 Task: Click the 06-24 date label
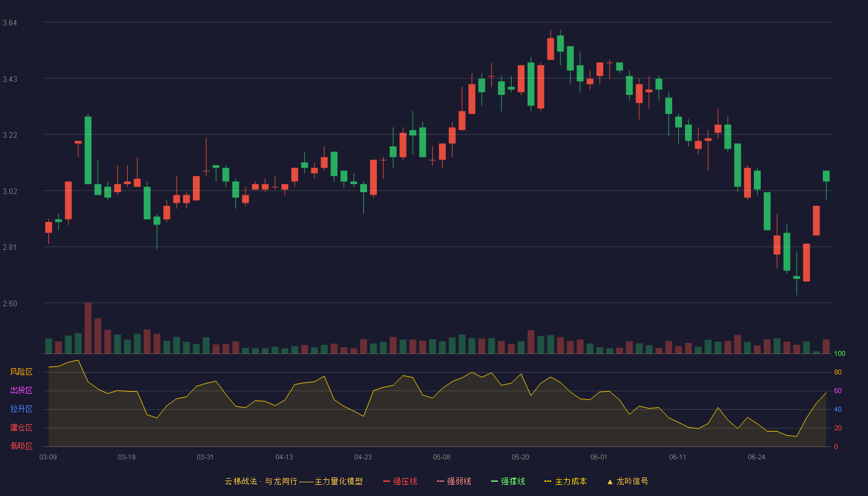click(x=756, y=457)
